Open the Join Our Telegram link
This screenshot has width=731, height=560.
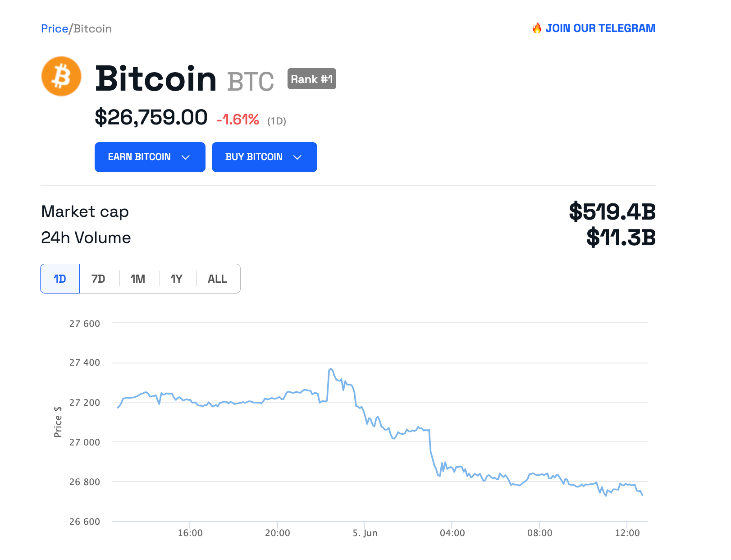tap(600, 28)
